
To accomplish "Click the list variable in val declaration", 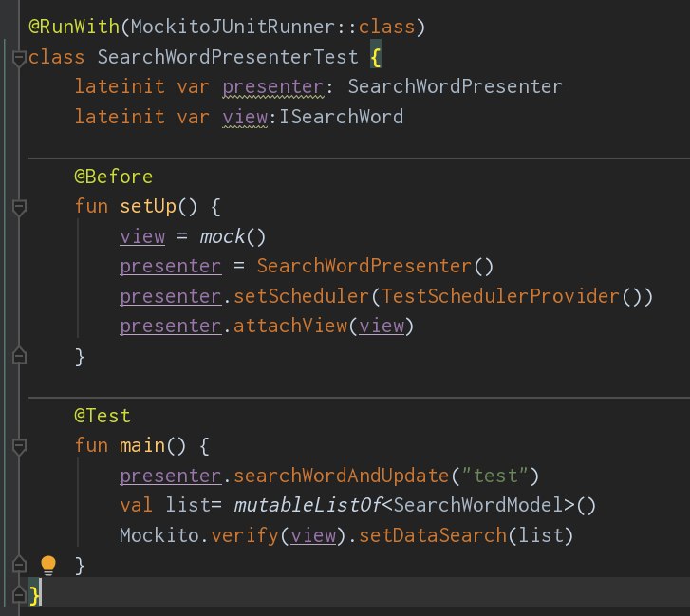I will [188, 505].
